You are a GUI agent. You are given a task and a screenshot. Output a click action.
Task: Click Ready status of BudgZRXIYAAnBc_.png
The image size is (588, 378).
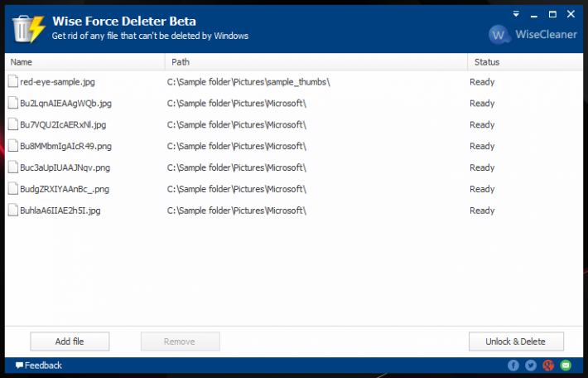click(x=482, y=189)
